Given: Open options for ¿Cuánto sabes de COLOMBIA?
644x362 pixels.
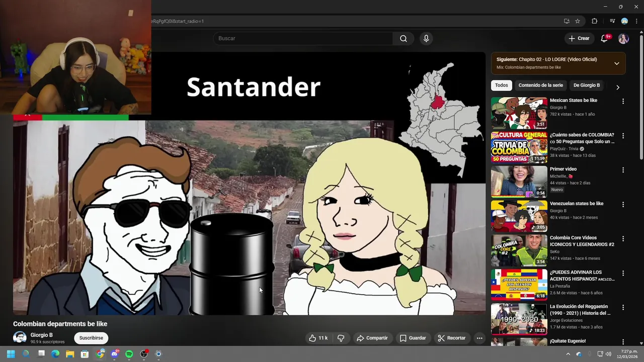Looking at the screenshot, I should point(623,136).
